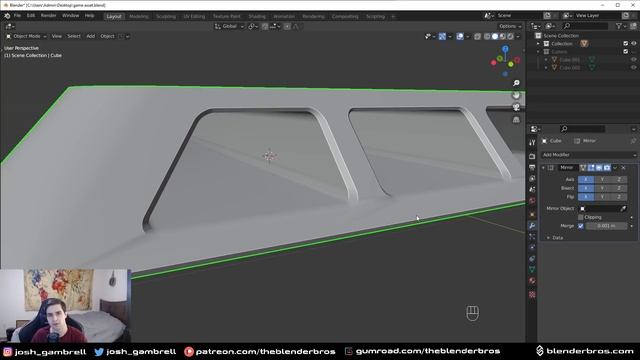The width and height of the screenshot is (640, 360).
Task: Open the Physics properties tab
Action: pos(532,247)
